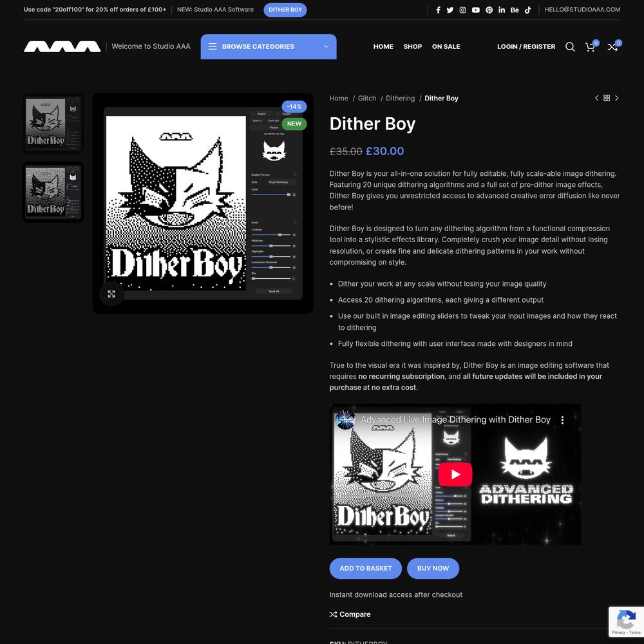Open the Shop menu item

(413, 47)
